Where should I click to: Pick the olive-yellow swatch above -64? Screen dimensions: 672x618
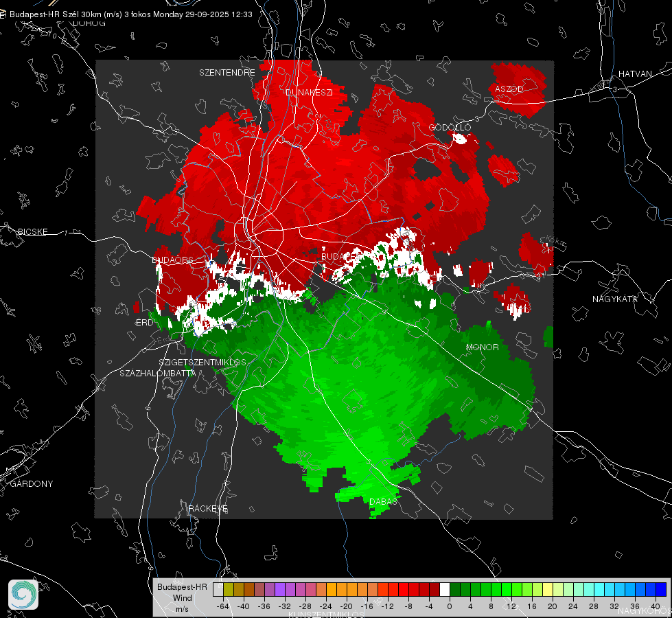[228, 589]
